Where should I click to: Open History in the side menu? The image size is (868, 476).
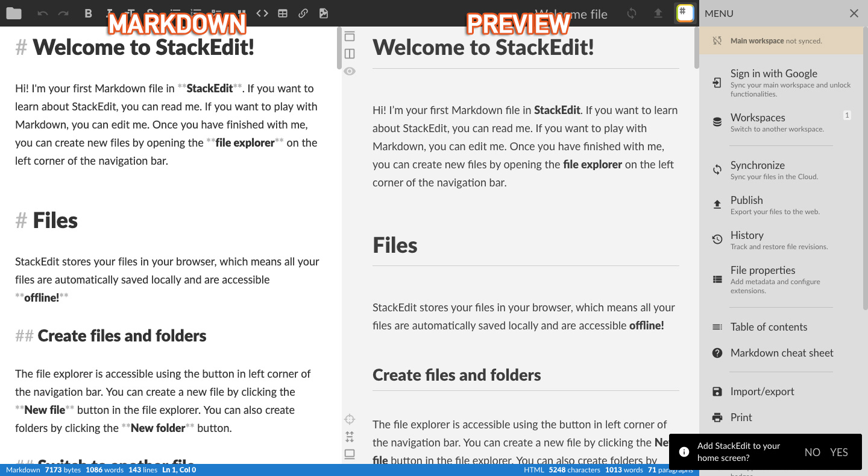pos(781,240)
